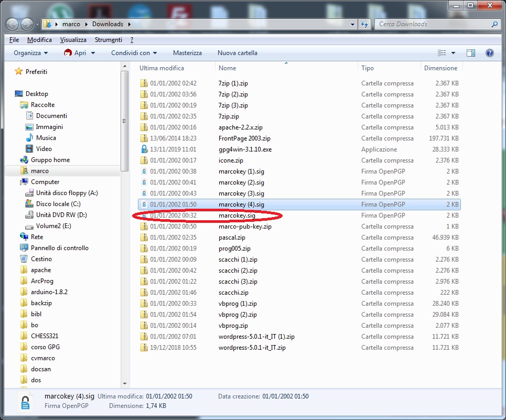Open the Organizza dropdown menu
Screen dimensions: 506x420
click(x=30, y=53)
